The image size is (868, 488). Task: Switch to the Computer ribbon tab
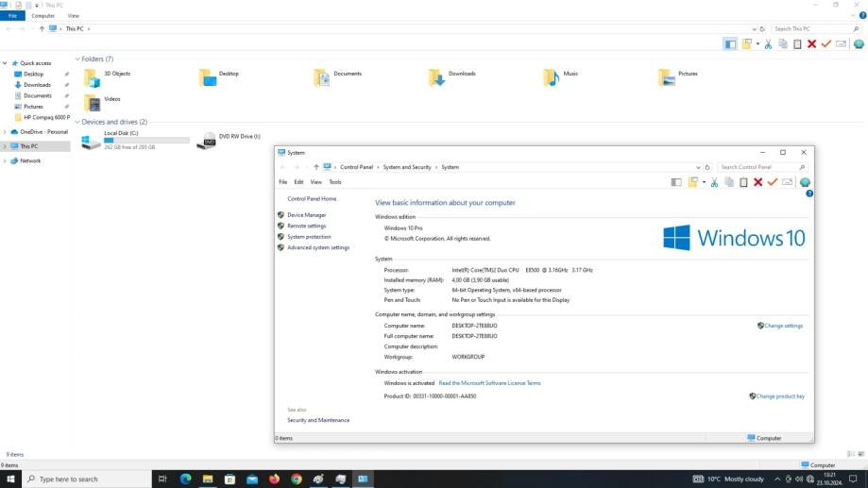[x=44, y=16]
